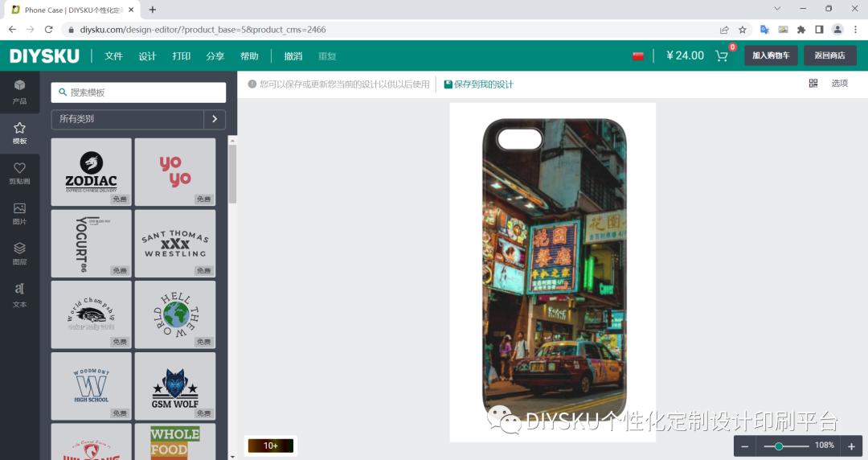Click 重复 redo
The height and width of the screenshot is (460, 868).
[x=327, y=56]
